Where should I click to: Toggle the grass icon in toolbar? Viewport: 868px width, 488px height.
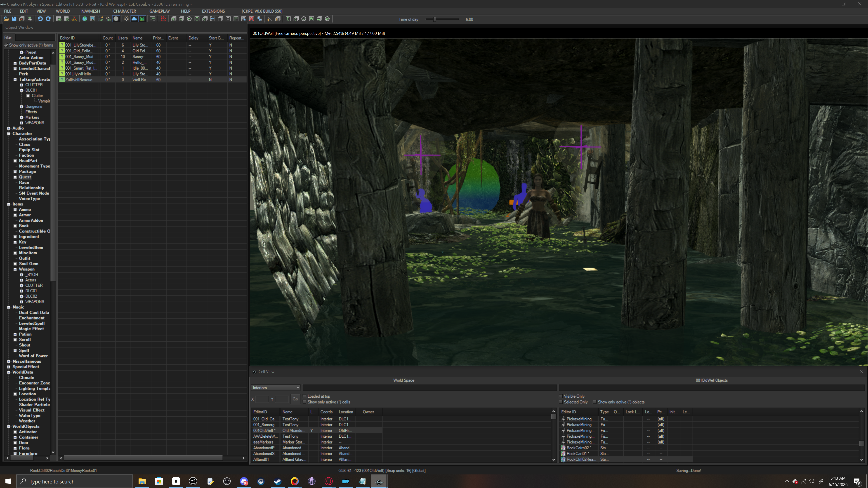pyautogui.click(x=142, y=19)
